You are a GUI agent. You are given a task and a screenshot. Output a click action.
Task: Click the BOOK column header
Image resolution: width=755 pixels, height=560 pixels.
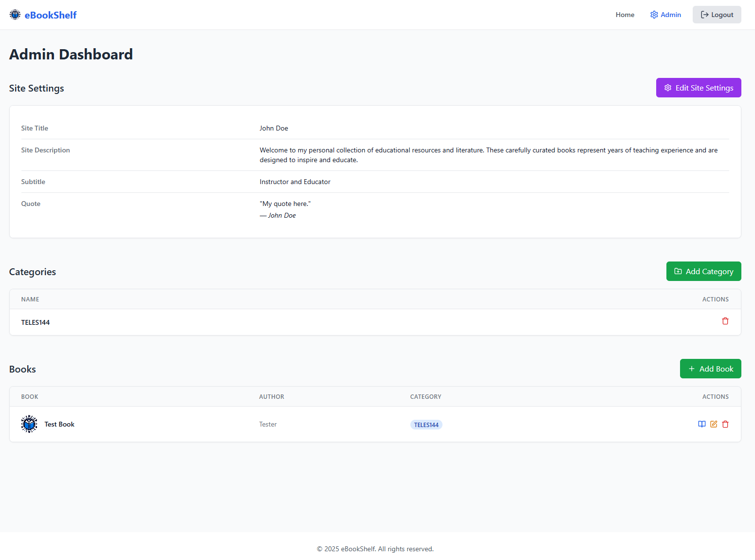tap(30, 397)
